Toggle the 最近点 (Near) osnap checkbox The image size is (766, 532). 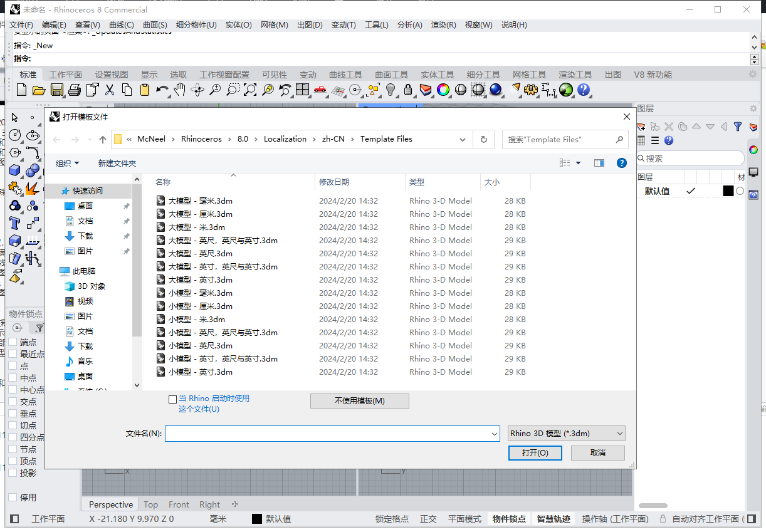tap(12, 354)
